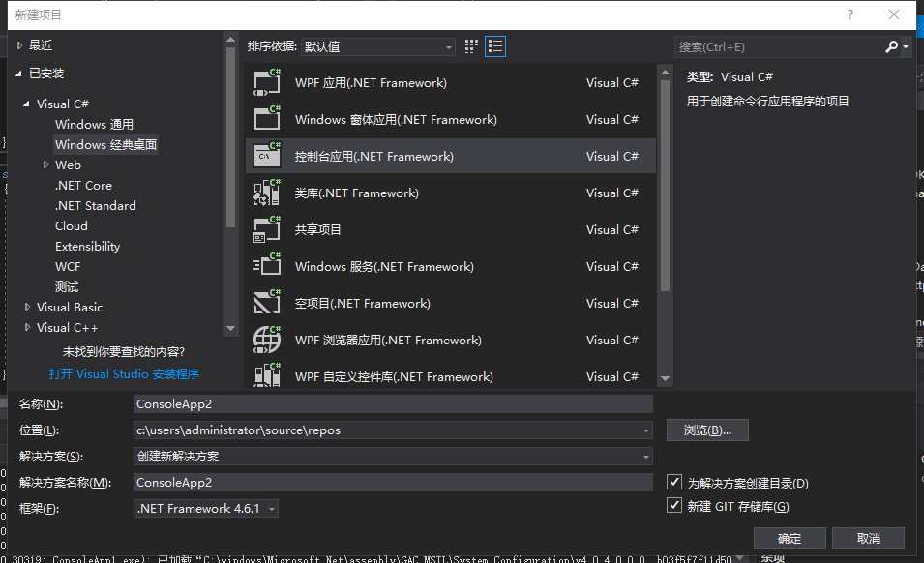
Task: Open the 排序依据 默认值 dropdown
Action: (377, 46)
